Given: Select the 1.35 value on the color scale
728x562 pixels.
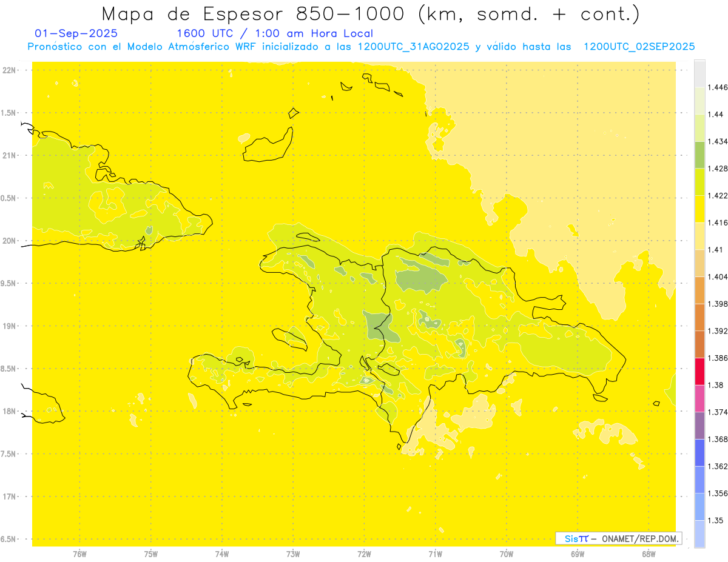Looking at the screenshot, I should pyautogui.click(x=715, y=520).
